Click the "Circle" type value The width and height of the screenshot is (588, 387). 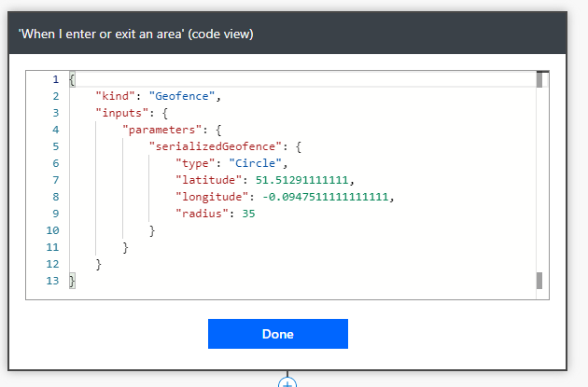click(x=255, y=163)
